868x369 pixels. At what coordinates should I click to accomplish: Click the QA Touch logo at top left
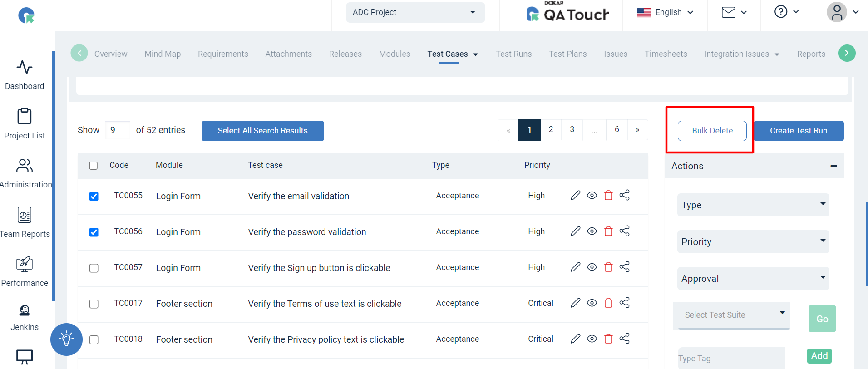tap(26, 15)
